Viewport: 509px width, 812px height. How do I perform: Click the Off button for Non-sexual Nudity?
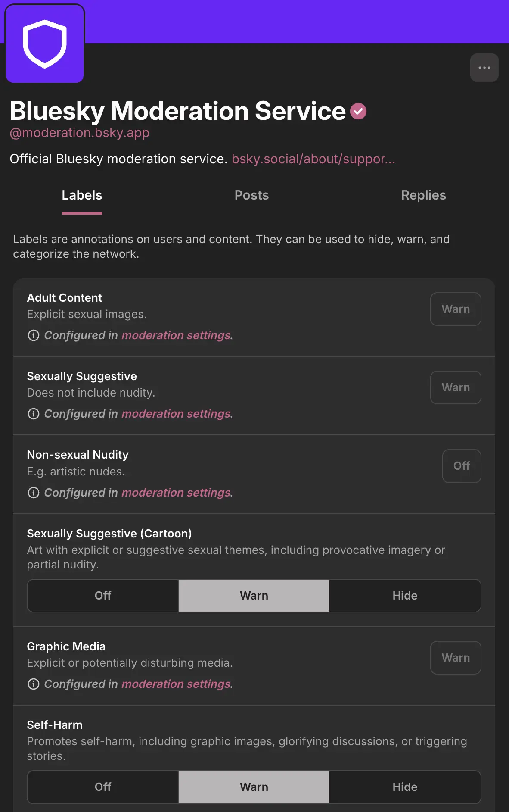click(461, 466)
